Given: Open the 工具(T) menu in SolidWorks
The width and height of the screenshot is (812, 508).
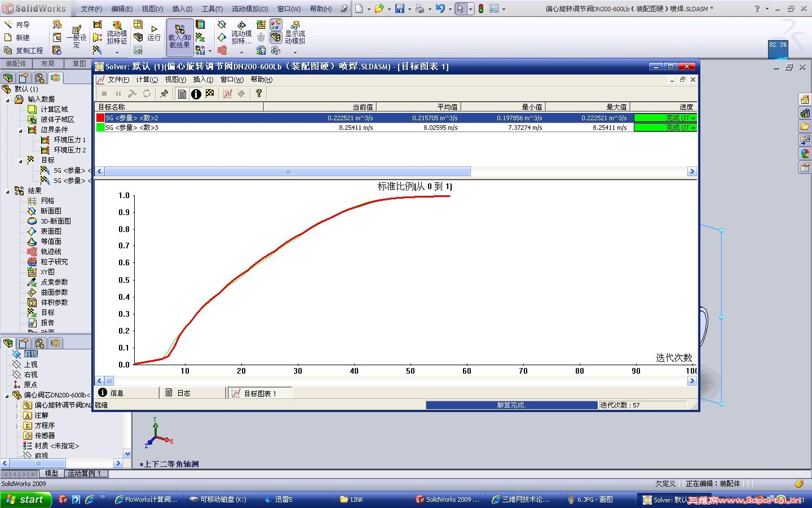Looking at the screenshot, I should [x=212, y=8].
